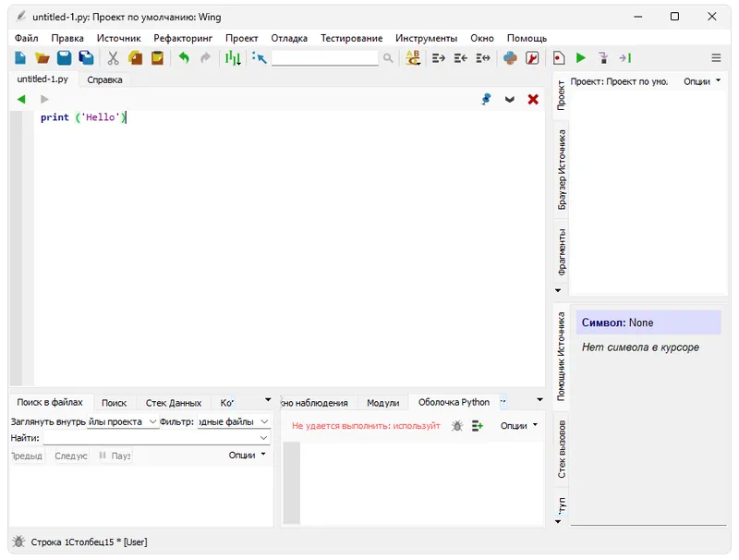Open the hamburger toolbar menu
Viewport: 739px width, 560px height.
tap(716, 58)
